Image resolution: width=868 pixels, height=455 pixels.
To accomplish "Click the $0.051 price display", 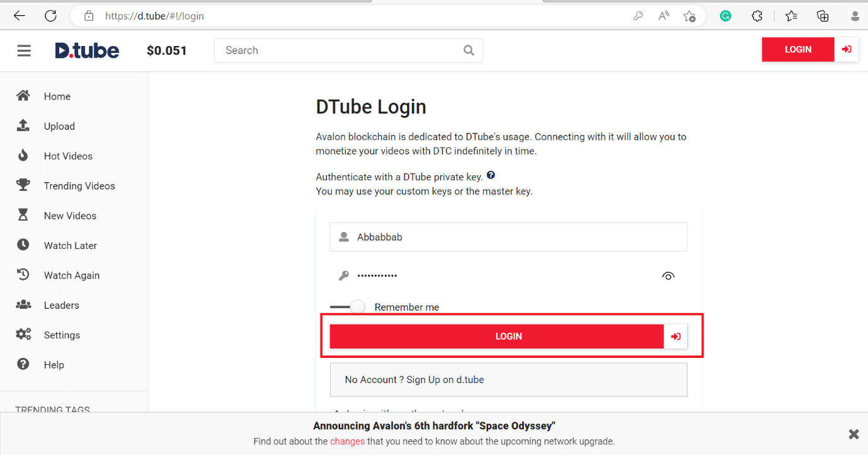I will pyautogui.click(x=167, y=50).
